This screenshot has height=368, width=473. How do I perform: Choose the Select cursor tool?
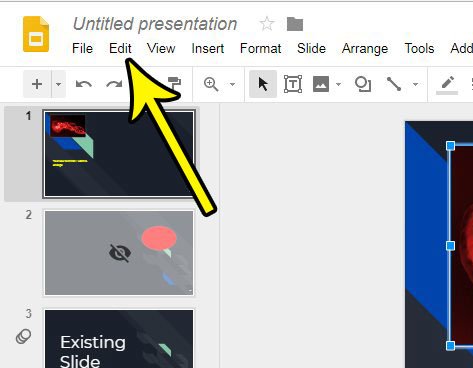pos(263,84)
